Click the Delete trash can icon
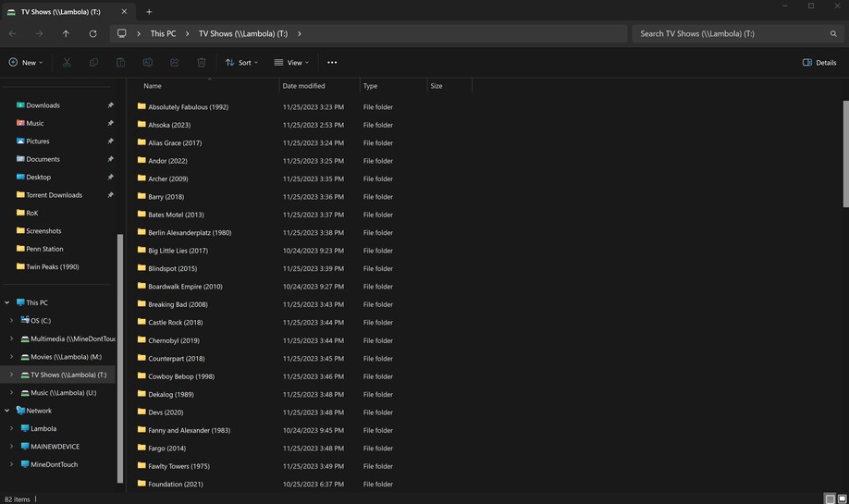 click(x=201, y=62)
